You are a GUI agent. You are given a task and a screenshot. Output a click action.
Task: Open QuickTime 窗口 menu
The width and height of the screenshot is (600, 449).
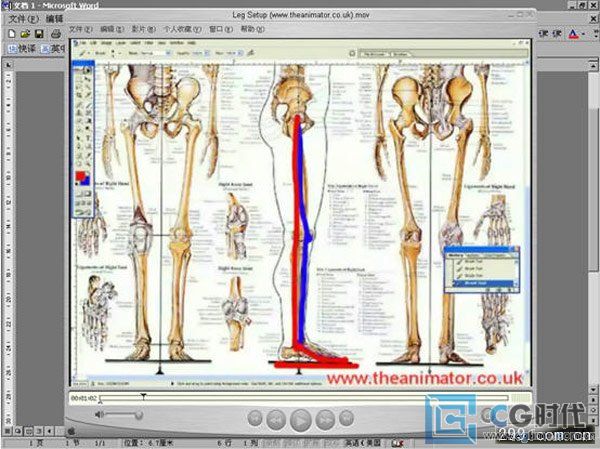coord(221,29)
